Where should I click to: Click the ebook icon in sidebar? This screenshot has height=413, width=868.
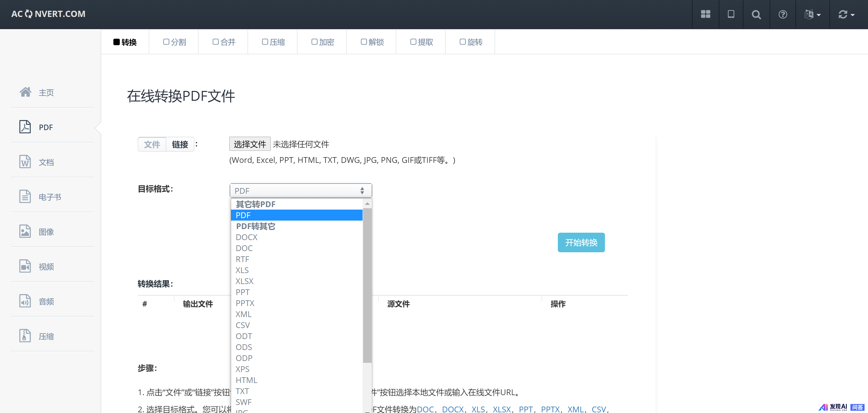tap(25, 196)
